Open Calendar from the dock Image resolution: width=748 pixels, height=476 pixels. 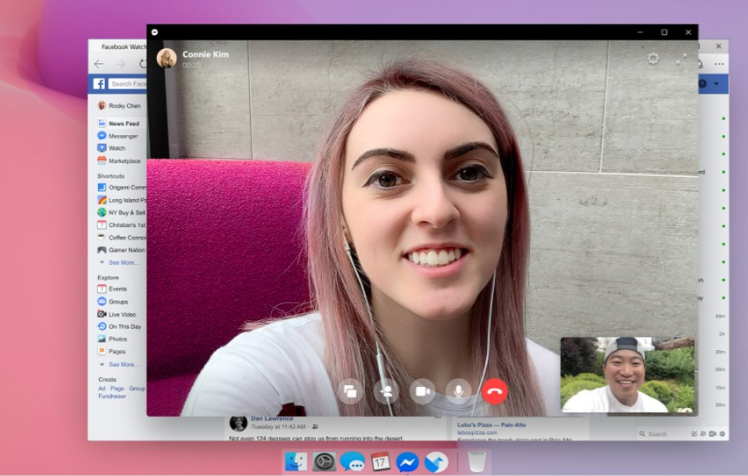coord(380,462)
